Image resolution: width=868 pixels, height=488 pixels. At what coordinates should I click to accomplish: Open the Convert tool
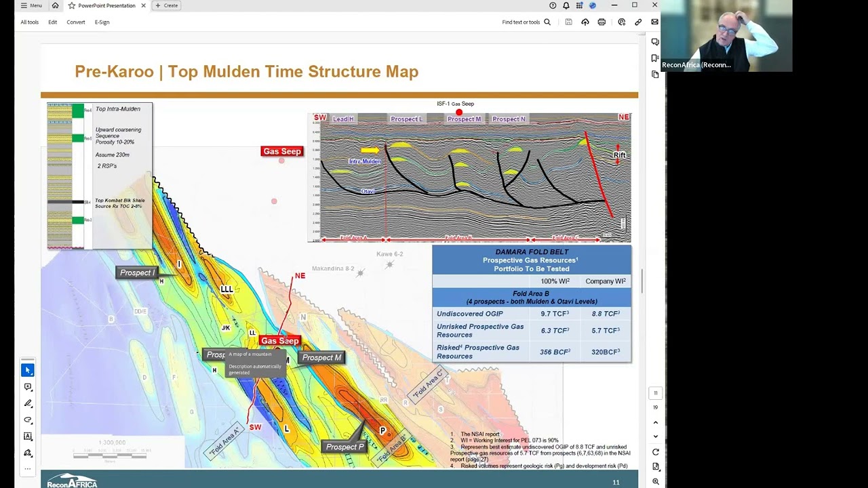(76, 22)
